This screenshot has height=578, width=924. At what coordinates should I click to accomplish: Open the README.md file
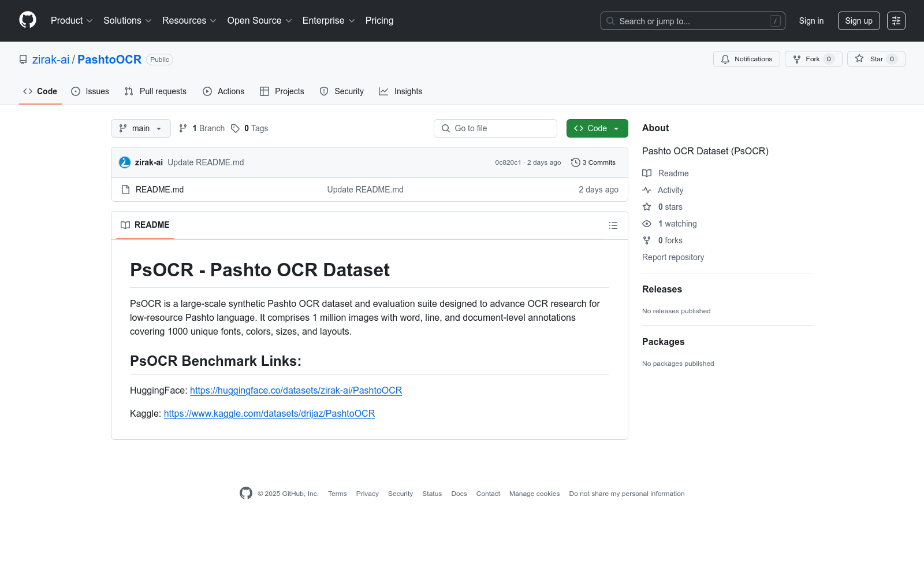pyautogui.click(x=159, y=190)
